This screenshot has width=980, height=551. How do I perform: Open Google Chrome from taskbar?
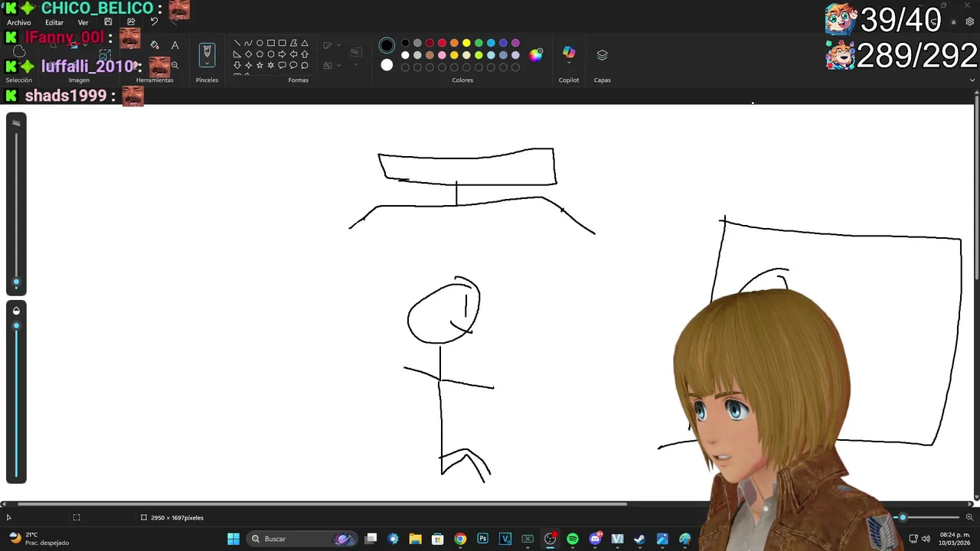coord(460,539)
